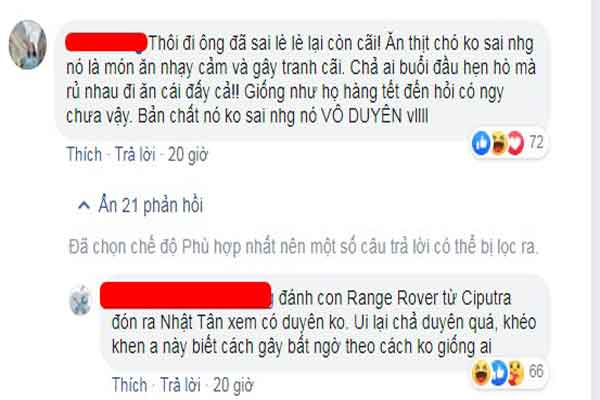The image size is (600, 400).
Task: Open the reply author's small avatar
Action: tap(80, 300)
